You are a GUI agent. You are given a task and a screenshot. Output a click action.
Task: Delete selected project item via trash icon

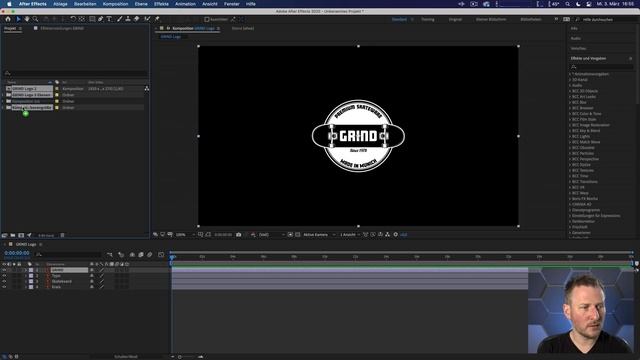[x=62, y=236]
